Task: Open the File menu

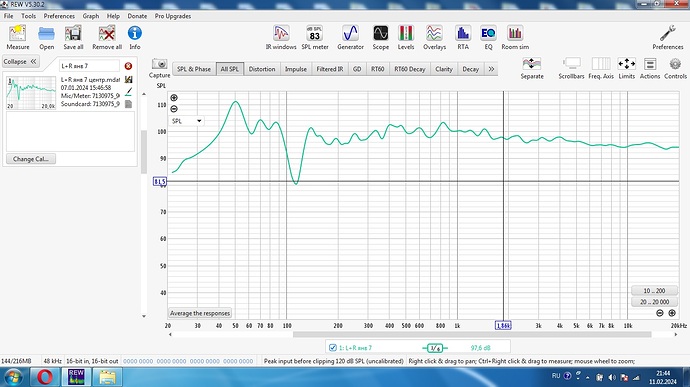Action: click(x=8, y=16)
